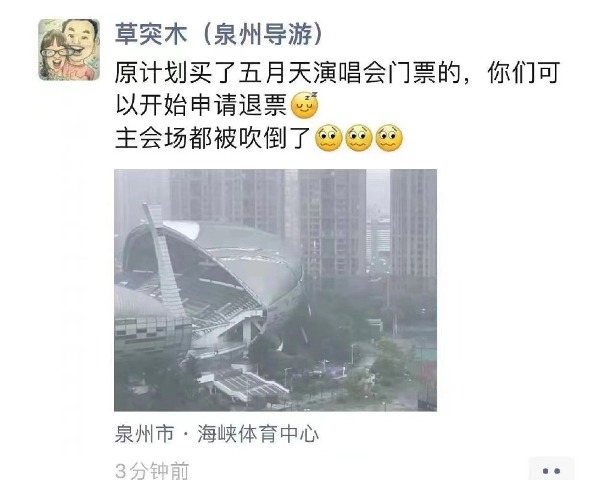Viewport: 614px width, 480px height.
Task: Click the slanted mast on the stadium photo
Action: [x=164, y=260]
